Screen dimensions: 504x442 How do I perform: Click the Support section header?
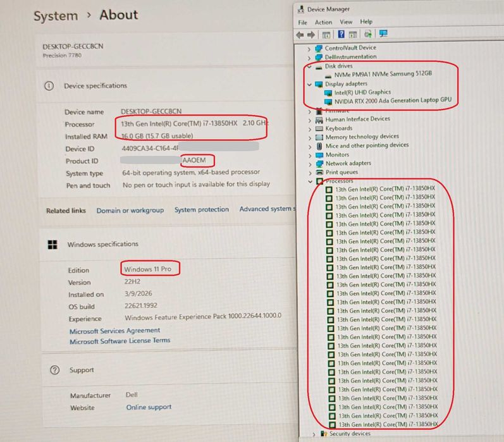[82, 370]
